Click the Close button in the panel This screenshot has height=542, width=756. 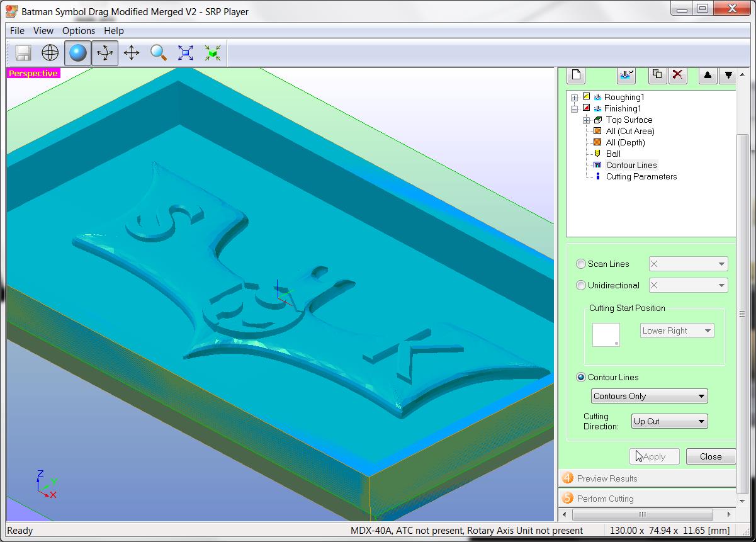tap(711, 456)
